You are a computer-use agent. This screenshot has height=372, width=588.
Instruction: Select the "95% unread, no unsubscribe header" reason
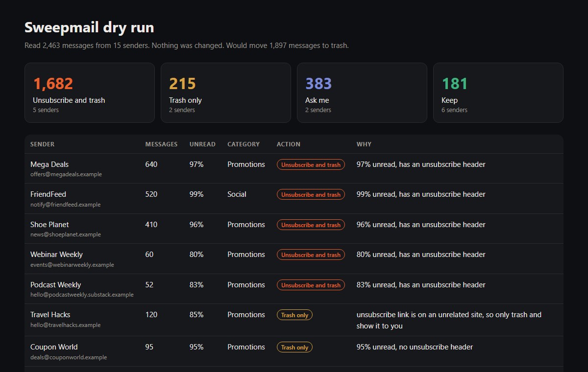pos(415,347)
